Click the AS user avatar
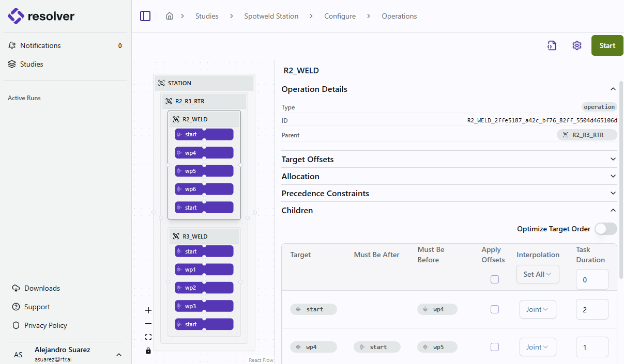Screen dimensions: 624x364 [18, 355]
